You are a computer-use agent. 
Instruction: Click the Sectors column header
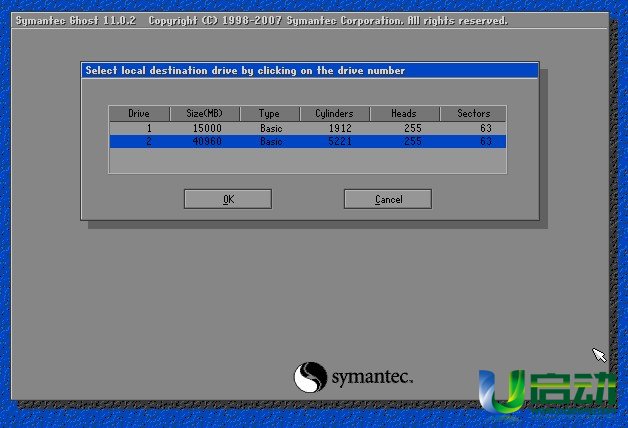point(473,113)
